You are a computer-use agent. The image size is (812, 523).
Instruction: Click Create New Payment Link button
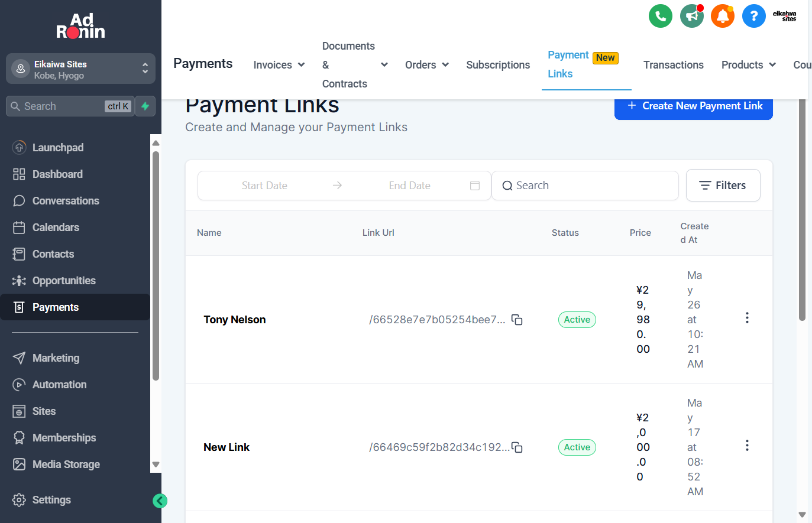[x=694, y=108]
